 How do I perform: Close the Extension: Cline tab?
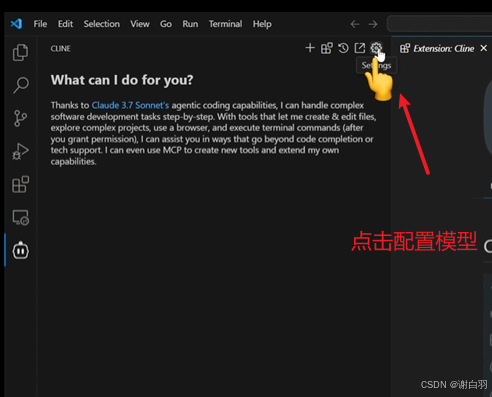[484, 48]
